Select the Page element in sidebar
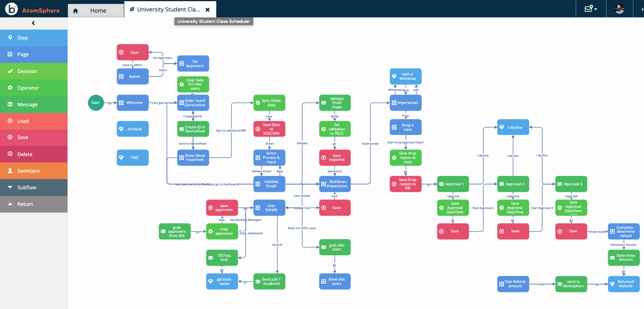 click(x=34, y=55)
